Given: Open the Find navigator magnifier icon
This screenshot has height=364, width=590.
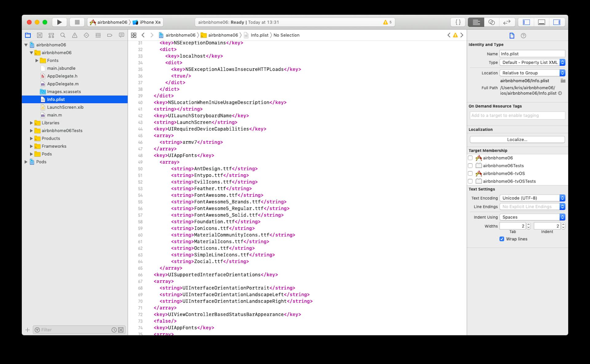Looking at the screenshot, I should pos(63,35).
